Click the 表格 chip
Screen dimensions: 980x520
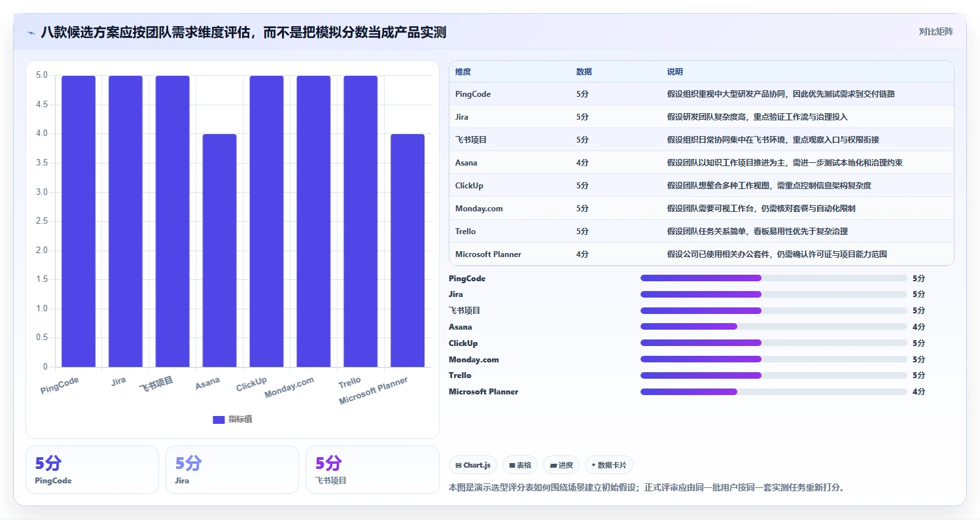[520, 465]
